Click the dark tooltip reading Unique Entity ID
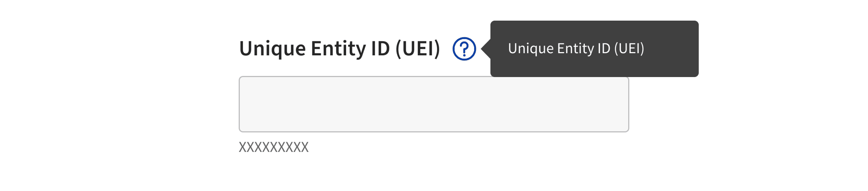Image resolution: width=868 pixels, height=191 pixels. point(594,48)
